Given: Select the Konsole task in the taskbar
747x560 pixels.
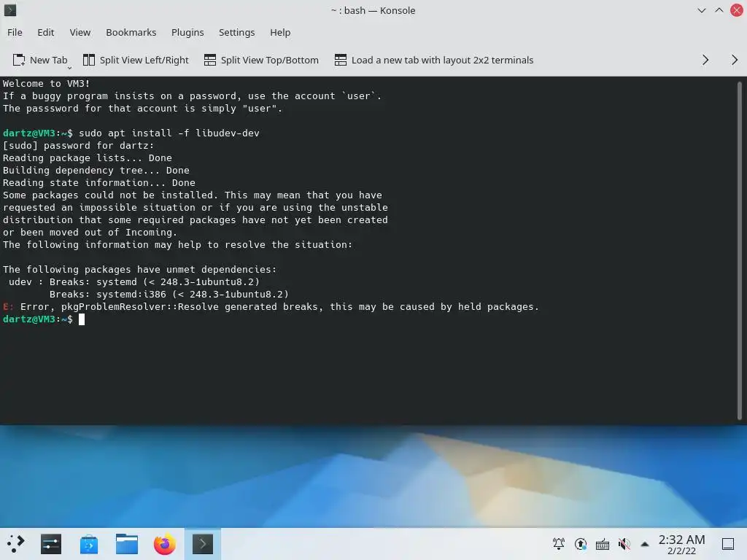Looking at the screenshot, I should click(203, 544).
